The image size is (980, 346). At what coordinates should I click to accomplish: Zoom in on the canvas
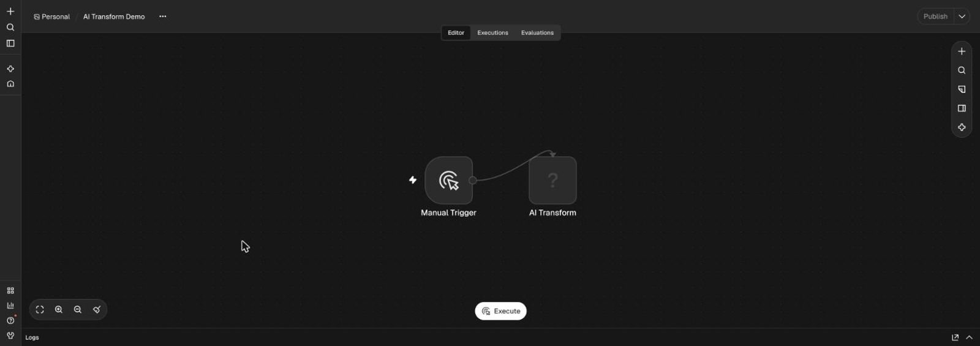point(59,310)
